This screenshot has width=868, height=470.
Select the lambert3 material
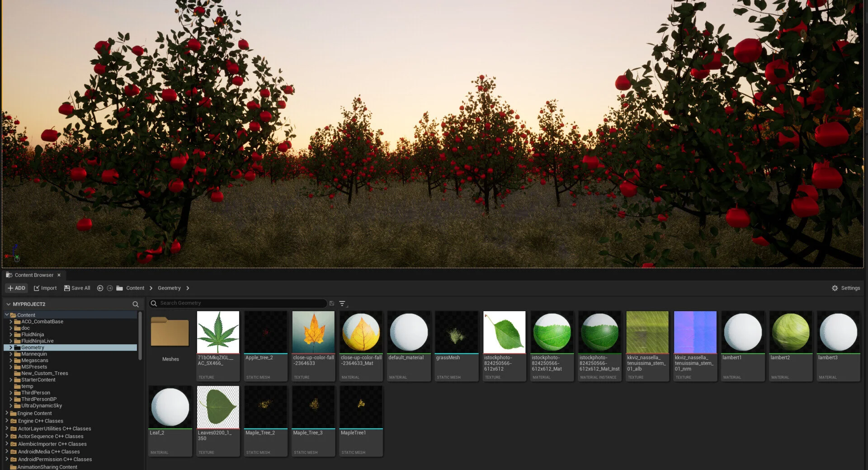838,346
